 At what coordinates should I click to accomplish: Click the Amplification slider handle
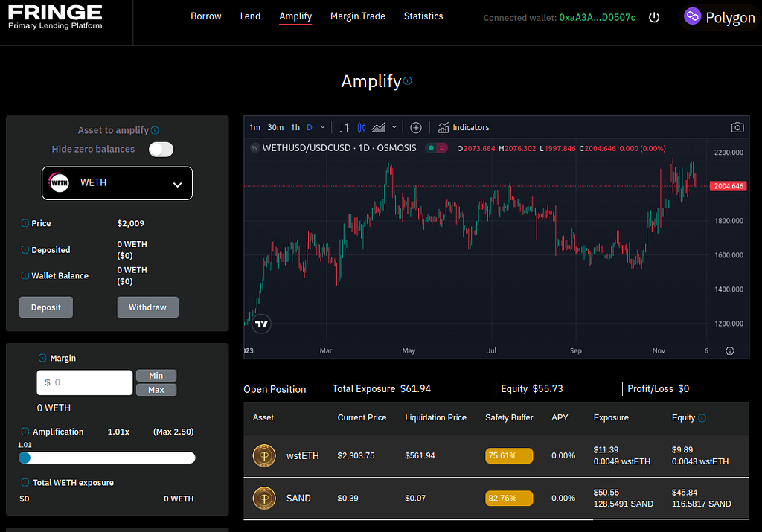tap(25, 458)
